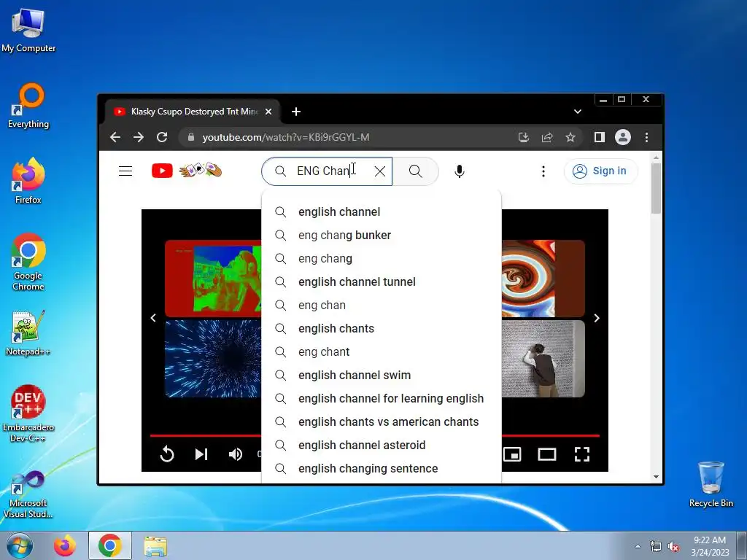
Task: Clear the YouTube search box text
Action: [379, 171]
